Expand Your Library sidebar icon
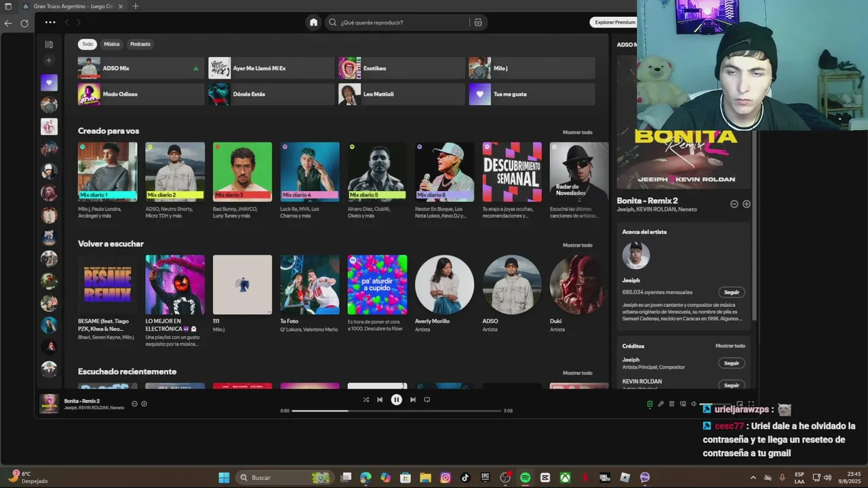This screenshot has width=868, height=488. (49, 45)
